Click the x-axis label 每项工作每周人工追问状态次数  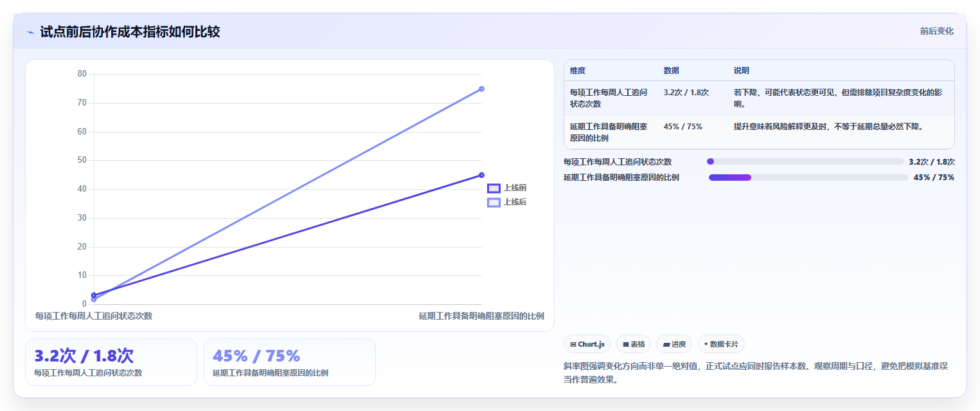(x=94, y=316)
